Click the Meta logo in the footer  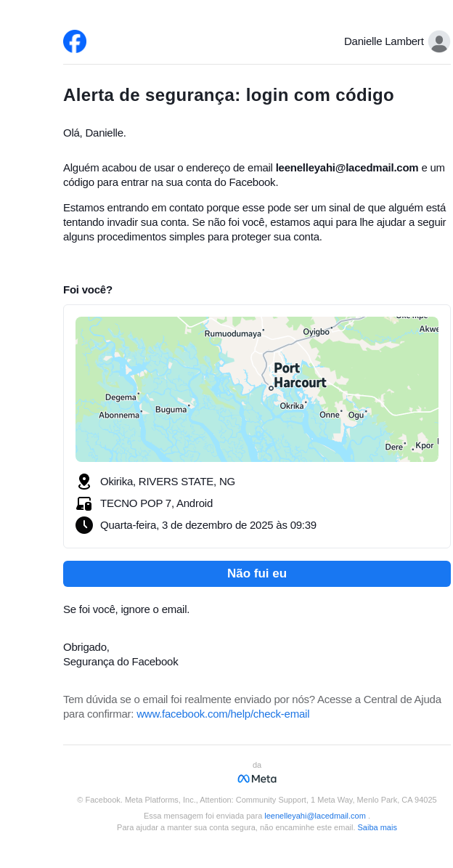click(257, 779)
